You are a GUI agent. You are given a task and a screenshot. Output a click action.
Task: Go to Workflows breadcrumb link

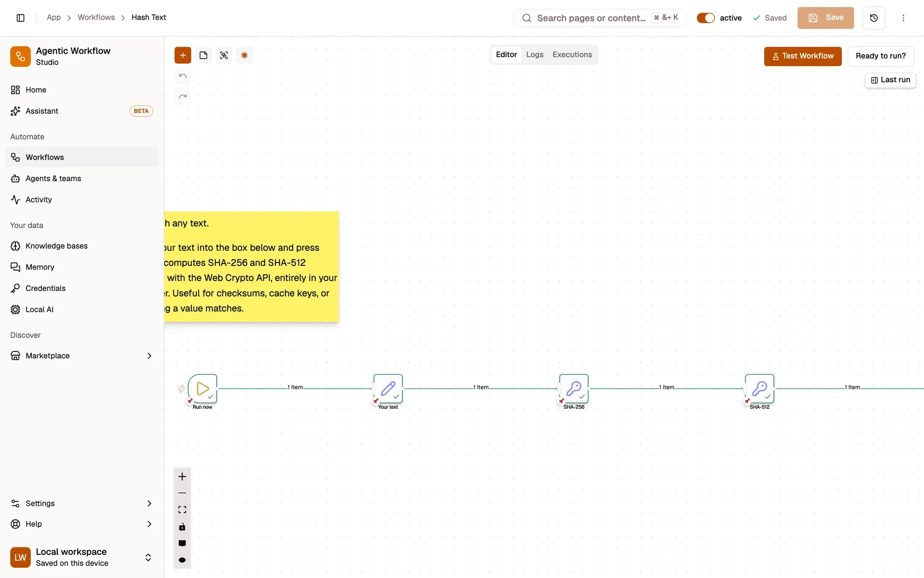pos(96,17)
